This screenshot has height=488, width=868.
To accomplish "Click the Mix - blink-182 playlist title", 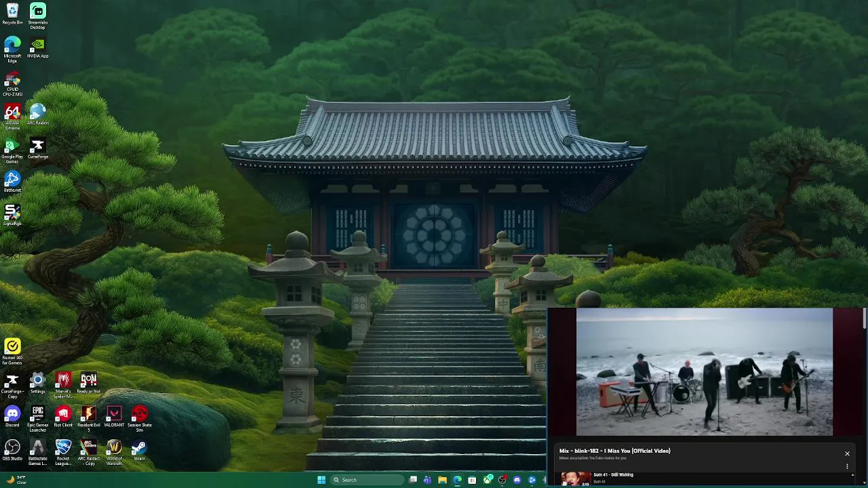I will (614, 451).
